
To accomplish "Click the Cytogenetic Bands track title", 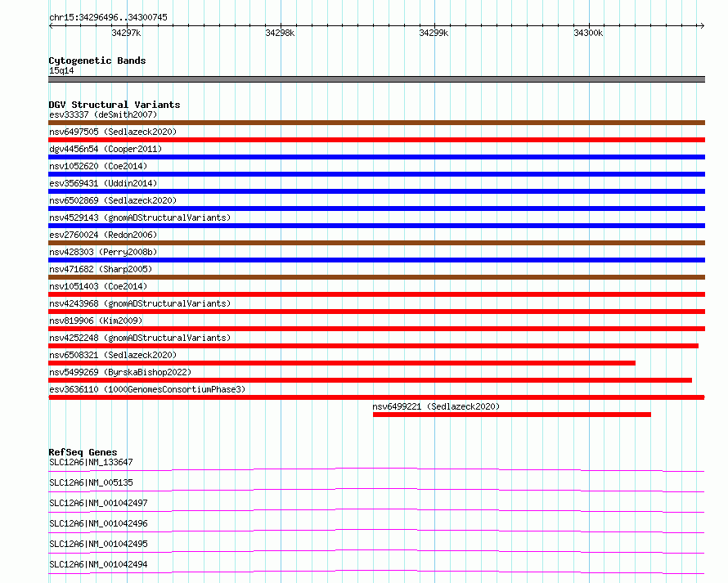I will click(x=97, y=61).
